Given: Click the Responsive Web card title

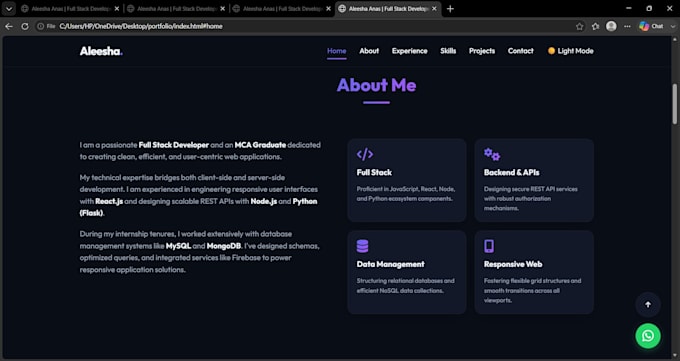Looking at the screenshot, I should click(x=513, y=264).
